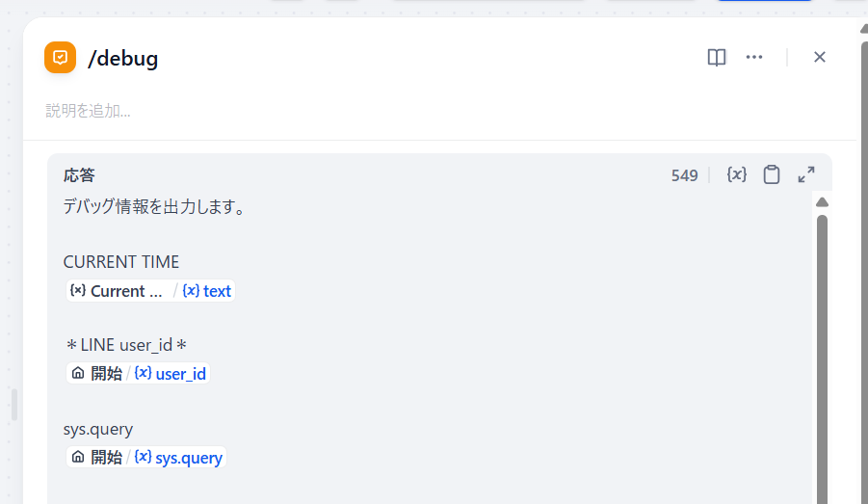Expand the answer editor to fullscreen

[806, 174]
